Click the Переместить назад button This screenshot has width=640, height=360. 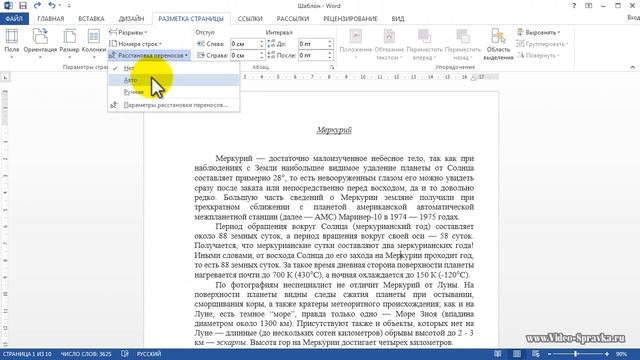tap(463, 44)
